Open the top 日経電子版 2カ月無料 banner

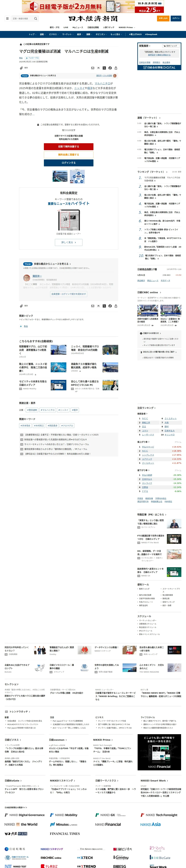click(93, 6)
